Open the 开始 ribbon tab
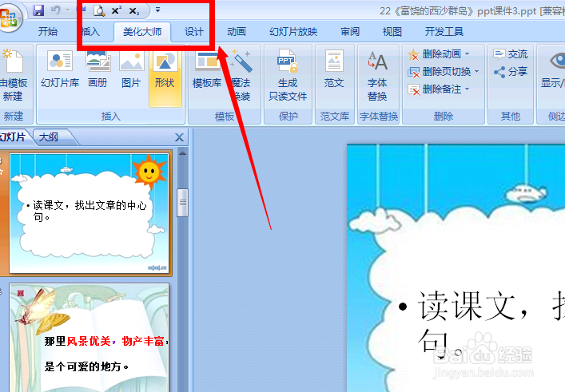Screen dimensions: 565x392 coord(48,32)
